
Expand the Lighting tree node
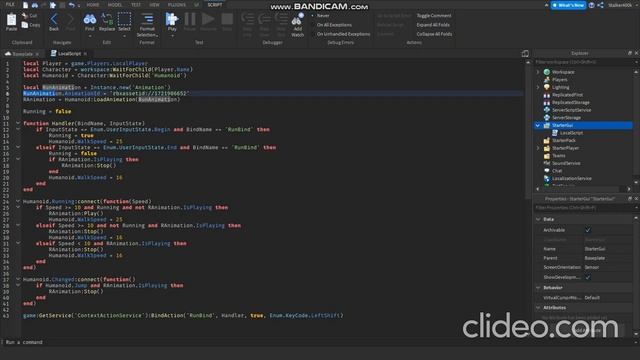(538, 87)
